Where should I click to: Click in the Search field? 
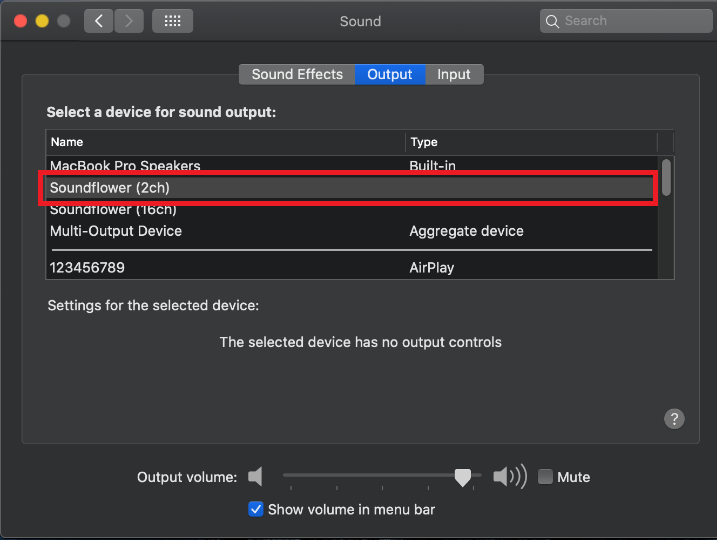point(630,21)
